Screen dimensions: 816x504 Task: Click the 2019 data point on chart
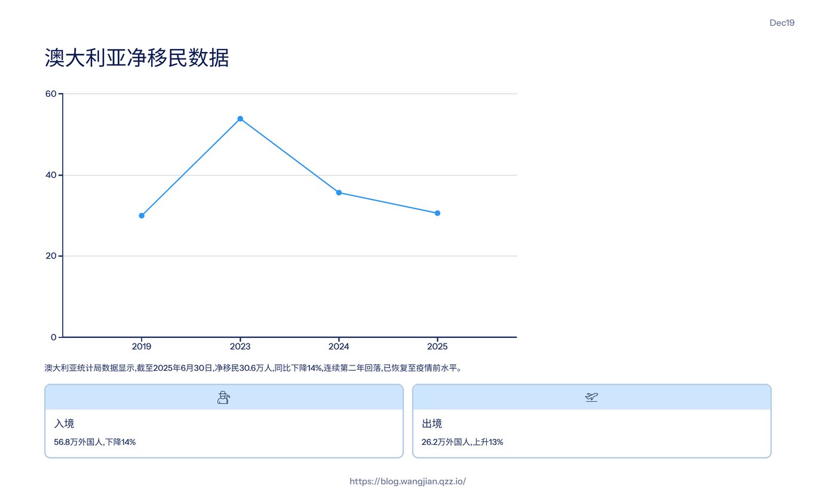(x=142, y=216)
